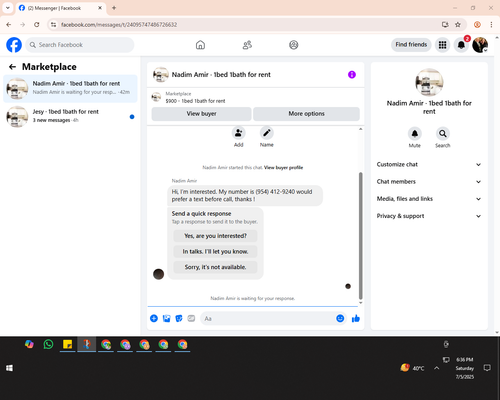The height and width of the screenshot is (400, 500).
Task: Click the chat scrollbar thumb
Action: [x=360, y=236]
